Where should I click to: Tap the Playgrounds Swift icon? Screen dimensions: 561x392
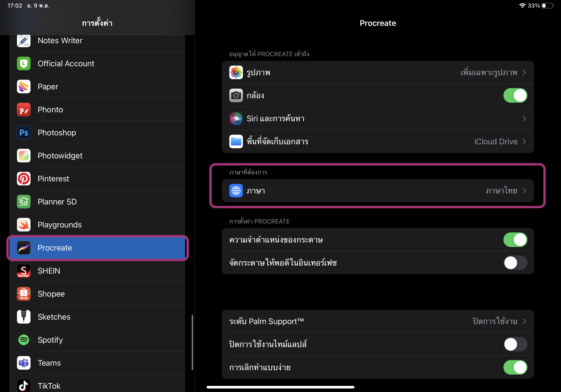pos(24,225)
